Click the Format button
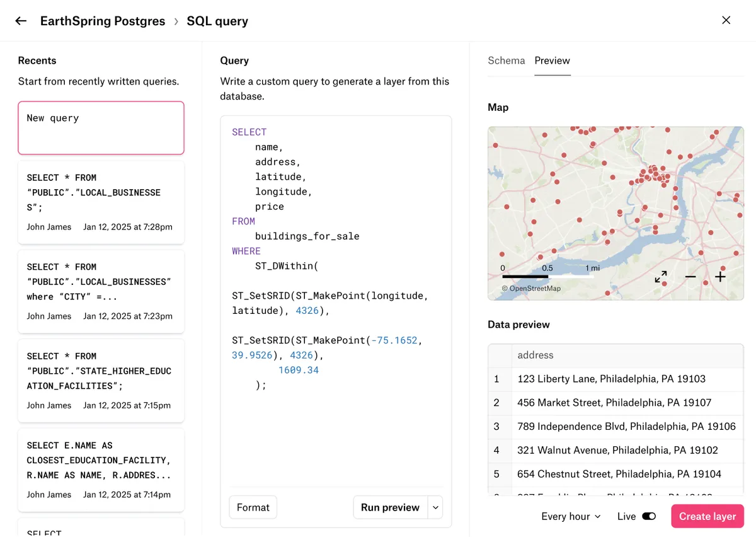 tap(253, 507)
